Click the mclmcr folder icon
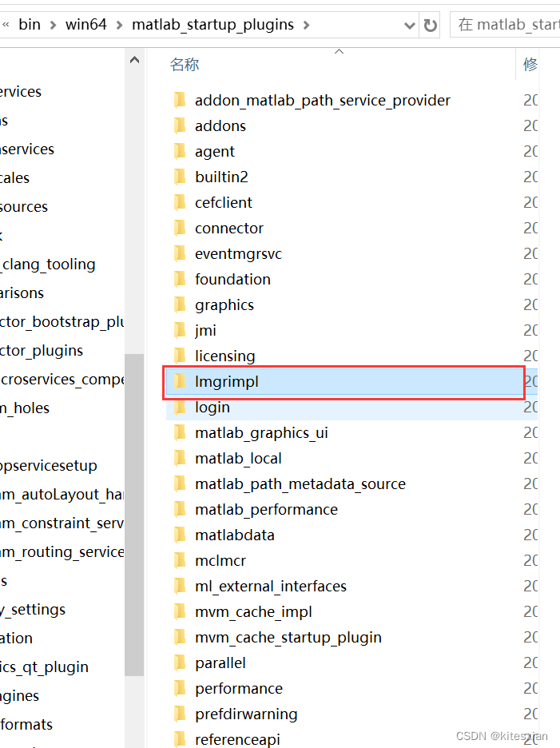This screenshot has width=560, height=748. tap(180, 560)
